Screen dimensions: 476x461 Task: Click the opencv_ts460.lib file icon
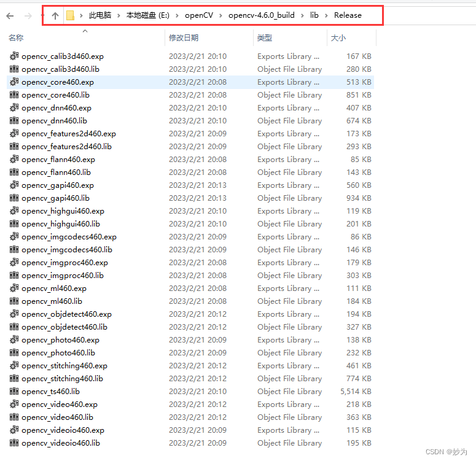pyautogui.click(x=14, y=391)
